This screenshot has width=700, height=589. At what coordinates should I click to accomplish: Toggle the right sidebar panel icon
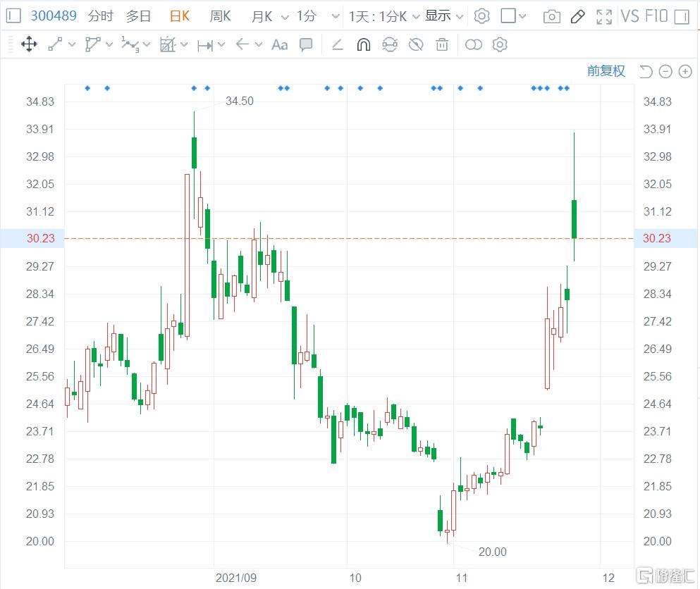coord(682,17)
